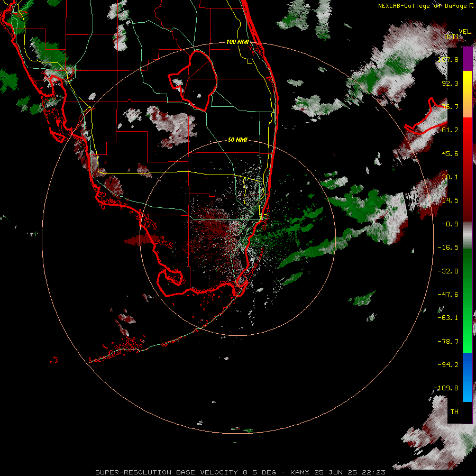
Task: Select the 45.6 scale value
Action: coord(450,153)
